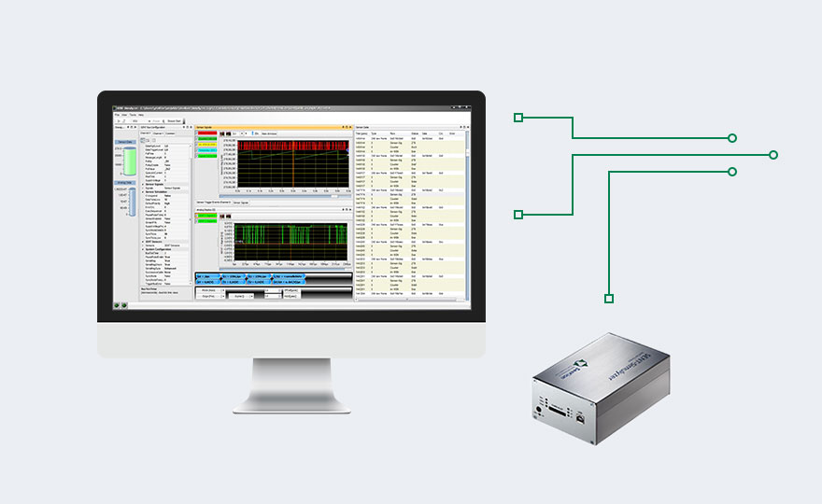Click the first green status indicator in status bar
The height and width of the screenshot is (504, 822).
pos(117,305)
